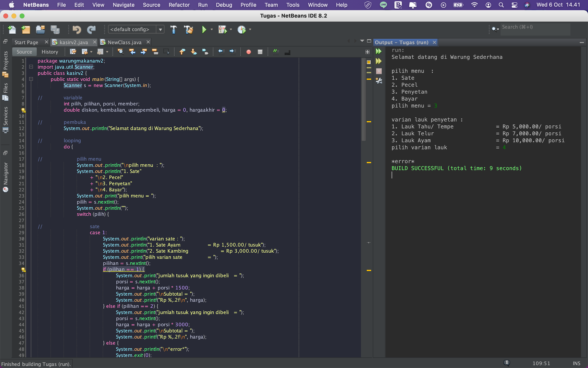Open the Navigator side panel

[5, 177]
